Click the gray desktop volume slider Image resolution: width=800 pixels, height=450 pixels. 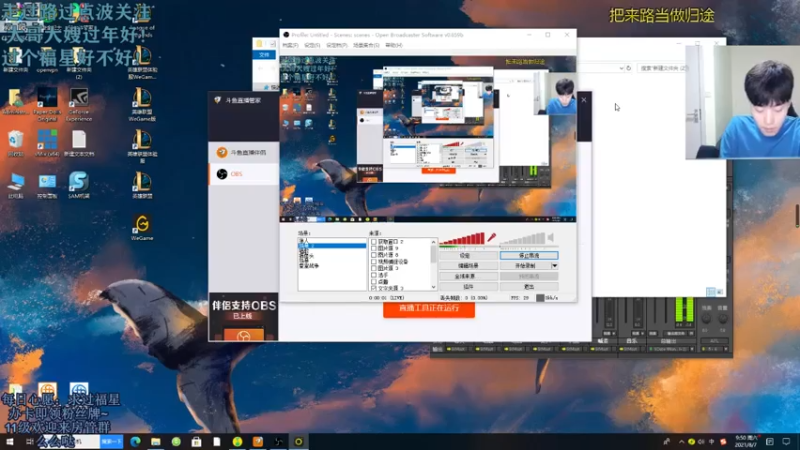click(x=522, y=238)
